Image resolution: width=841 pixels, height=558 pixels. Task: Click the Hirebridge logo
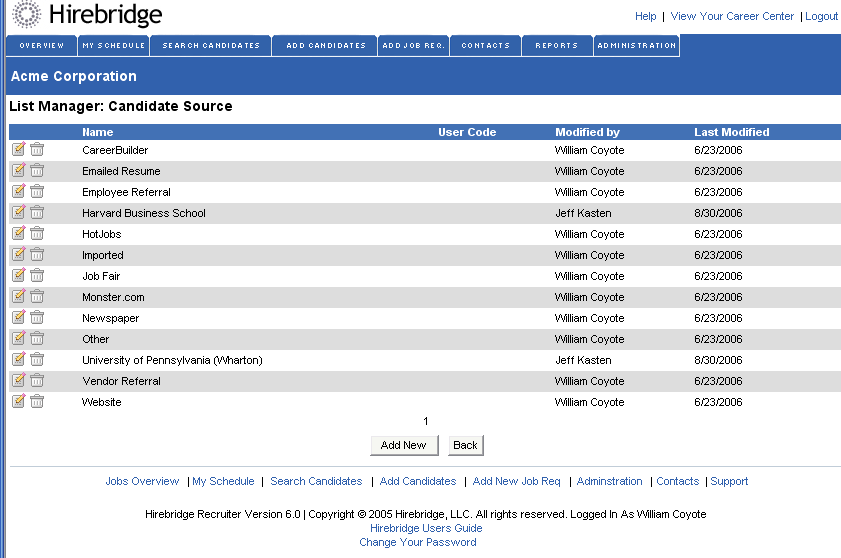87,15
